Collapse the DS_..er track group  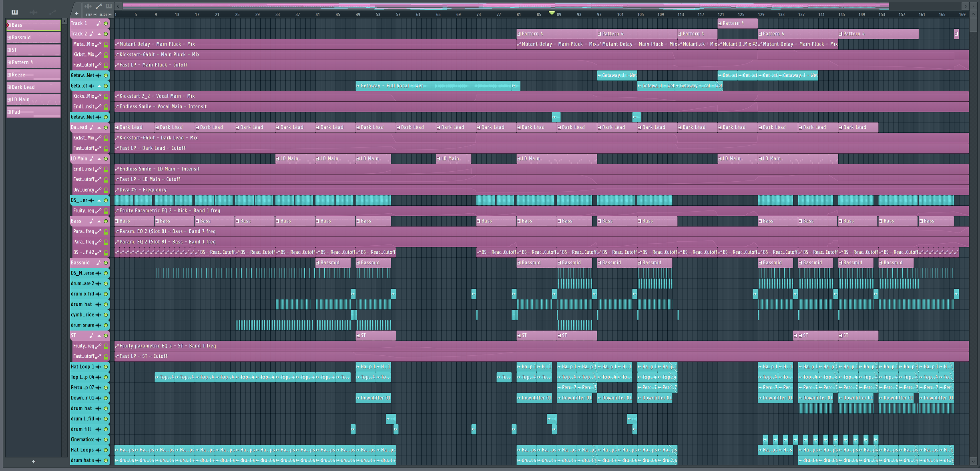pos(99,200)
